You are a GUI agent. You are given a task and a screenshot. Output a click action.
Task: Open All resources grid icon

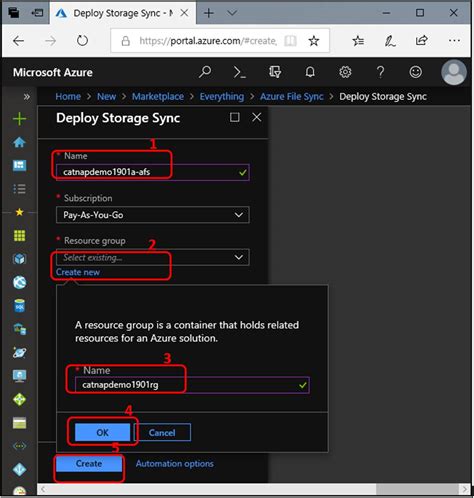[x=20, y=236]
